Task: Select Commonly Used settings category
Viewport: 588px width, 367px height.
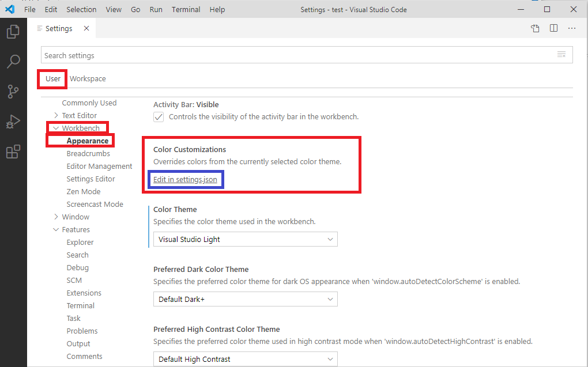Action: pos(89,103)
